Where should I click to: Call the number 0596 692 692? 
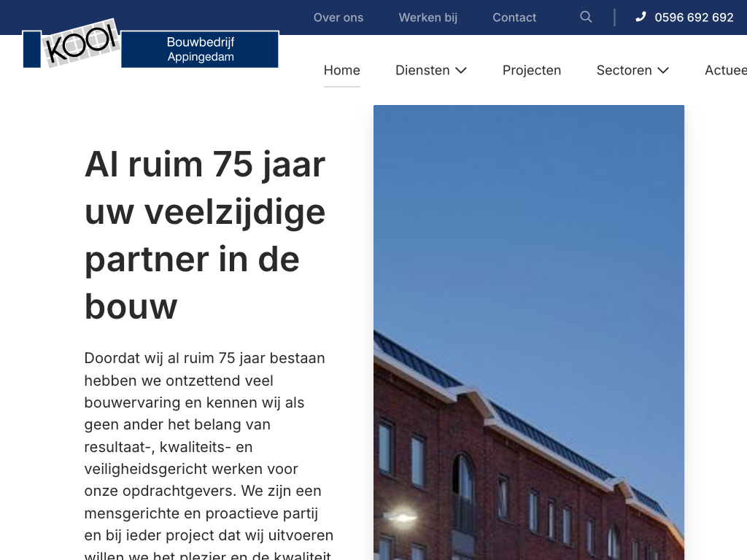pos(694,17)
